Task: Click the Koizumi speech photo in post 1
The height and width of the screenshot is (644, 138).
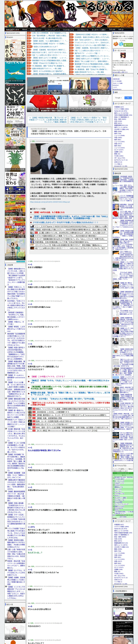Action: [52, 159]
